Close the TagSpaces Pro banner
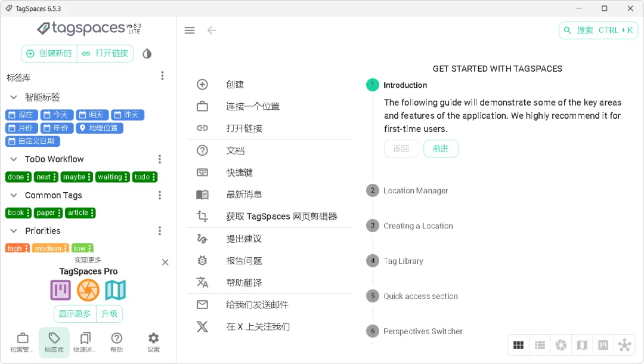The height and width of the screenshot is (364, 644). (x=165, y=262)
